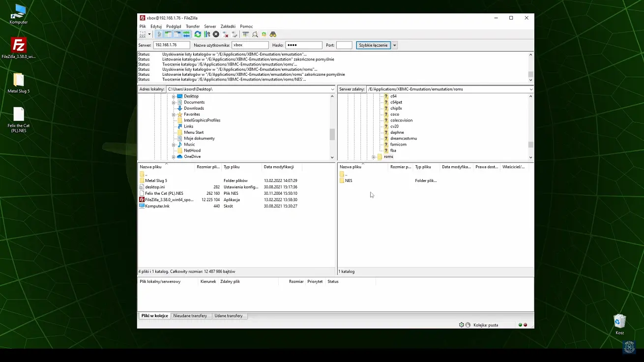Open the filename filters icon

246,34
